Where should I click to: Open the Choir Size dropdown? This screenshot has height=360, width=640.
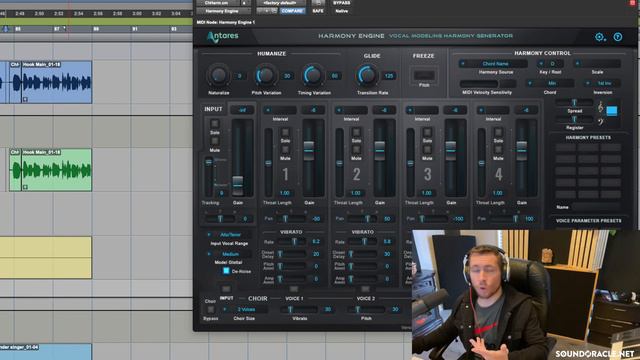coord(245,309)
